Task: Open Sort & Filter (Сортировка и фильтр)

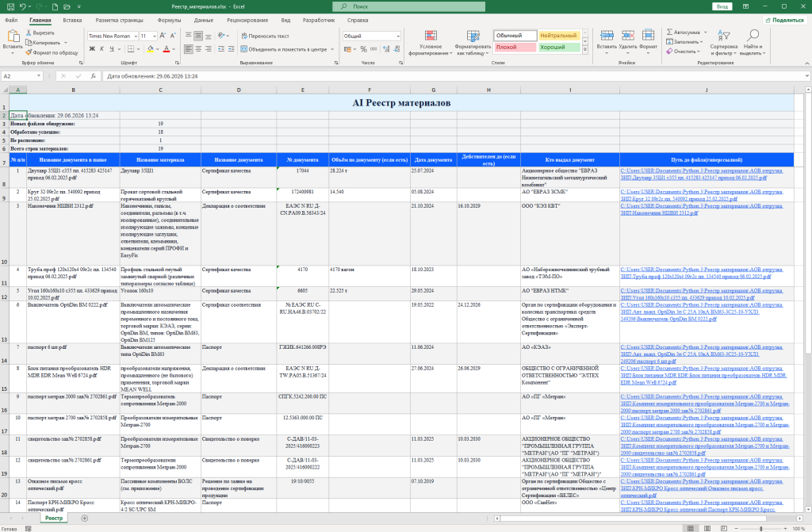Action: pos(723,43)
